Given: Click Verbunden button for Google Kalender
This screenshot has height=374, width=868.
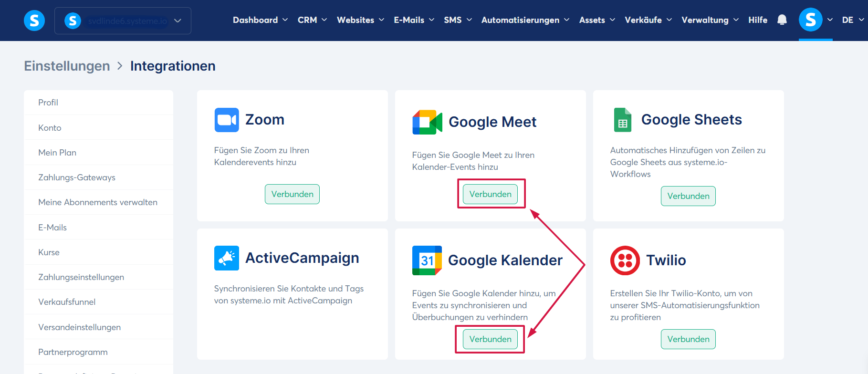Looking at the screenshot, I should point(490,339).
